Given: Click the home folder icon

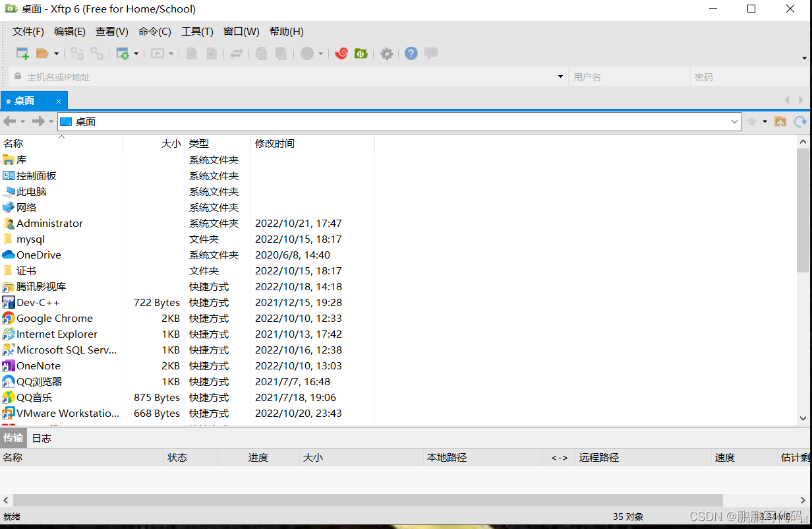Looking at the screenshot, I should coord(780,121).
